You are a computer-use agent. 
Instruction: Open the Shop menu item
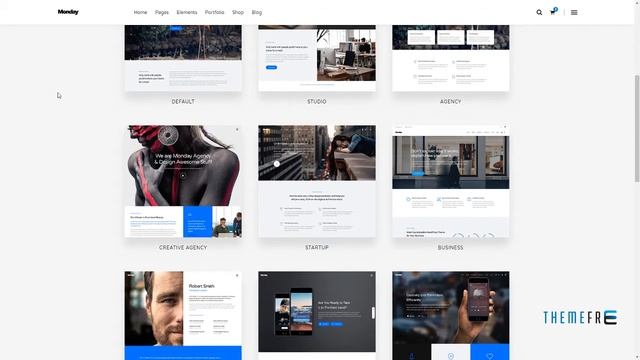(238, 12)
